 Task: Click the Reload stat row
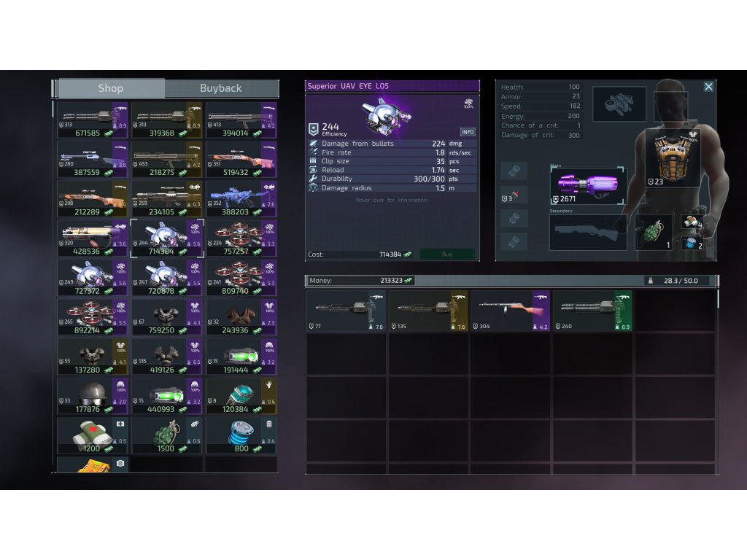point(392,170)
